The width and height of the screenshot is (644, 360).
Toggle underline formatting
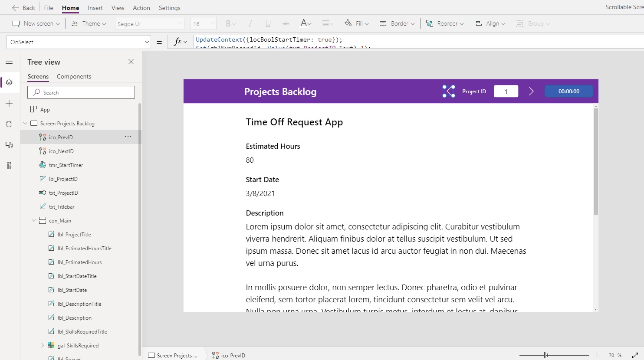268,23
